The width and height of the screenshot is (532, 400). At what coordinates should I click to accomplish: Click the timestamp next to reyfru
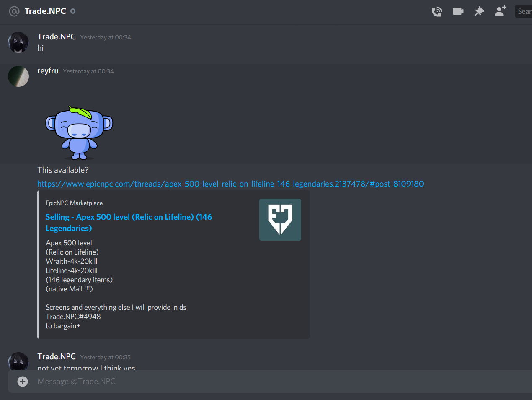pyautogui.click(x=88, y=71)
